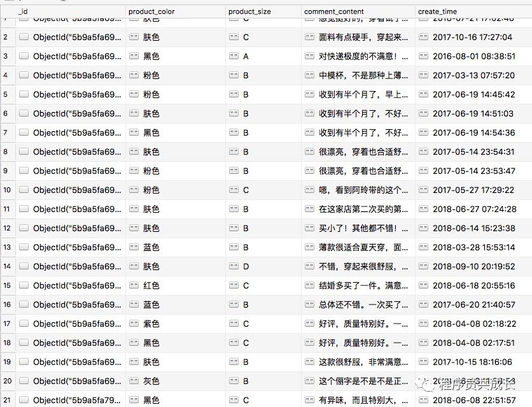Click string icon beside 灰色 in row 20

click(134, 381)
